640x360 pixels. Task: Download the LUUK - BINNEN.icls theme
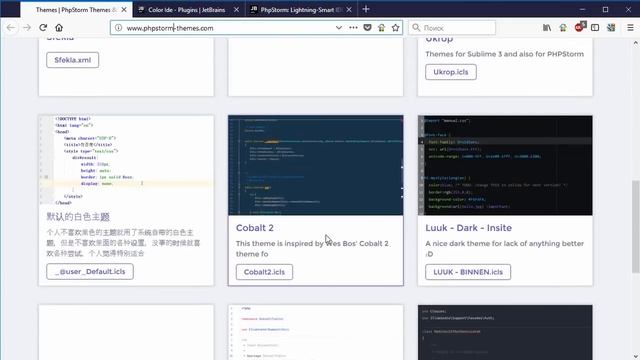point(468,272)
